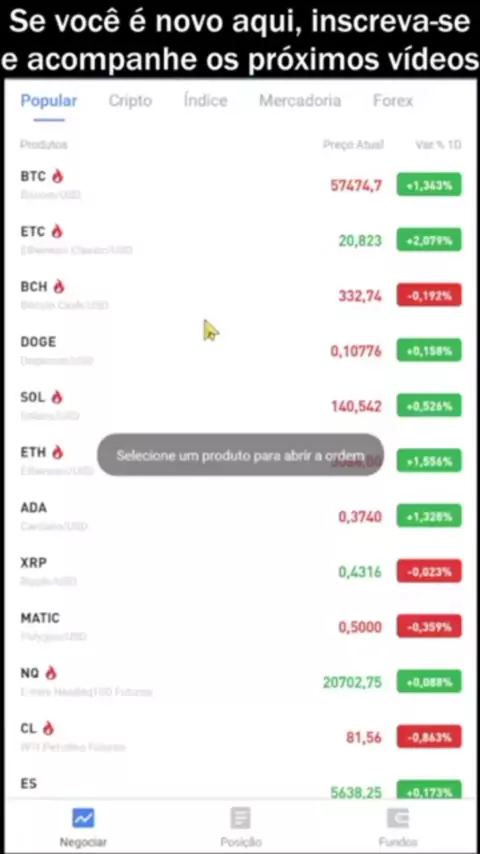The height and width of the screenshot is (854, 480).
Task: Select the MATIC price 0,5000
Action: coord(360,627)
